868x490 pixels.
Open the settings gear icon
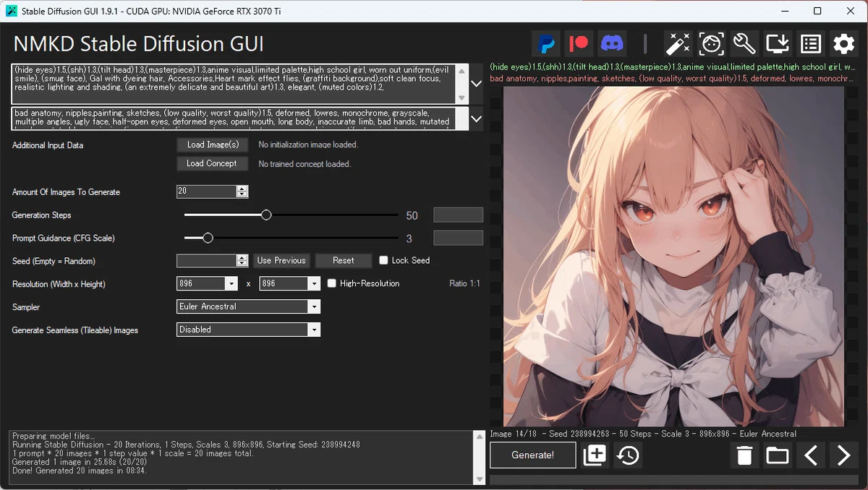[844, 44]
